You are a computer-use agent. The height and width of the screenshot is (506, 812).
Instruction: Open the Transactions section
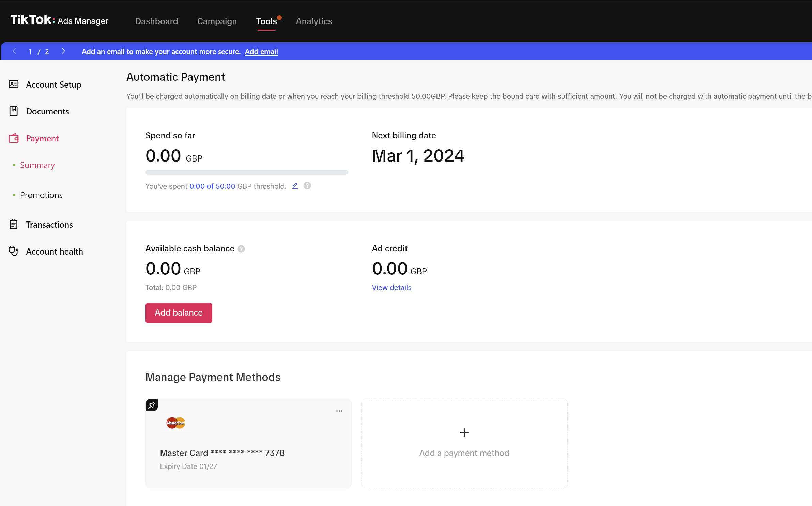click(x=49, y=225)
